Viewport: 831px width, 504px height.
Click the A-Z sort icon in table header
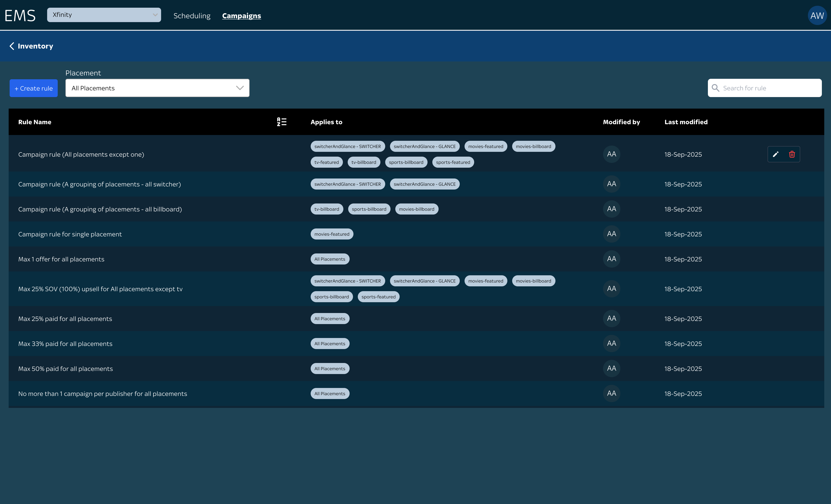click(282, 122)
